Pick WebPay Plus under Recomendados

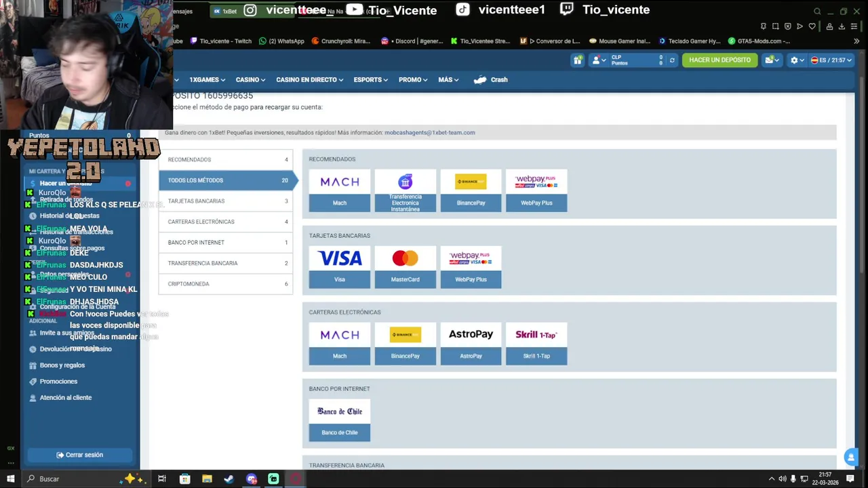[536, 190]
